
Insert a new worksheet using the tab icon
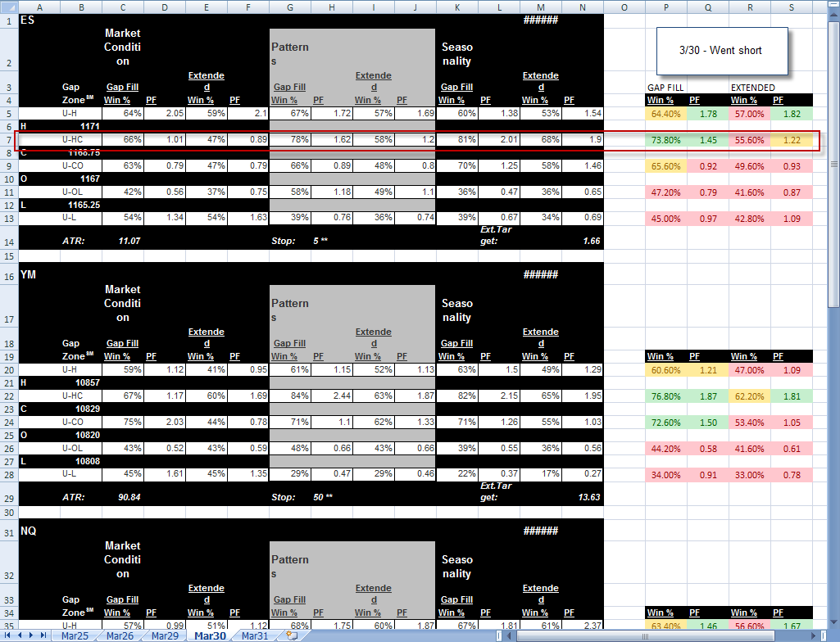click(x=292, y=635)
